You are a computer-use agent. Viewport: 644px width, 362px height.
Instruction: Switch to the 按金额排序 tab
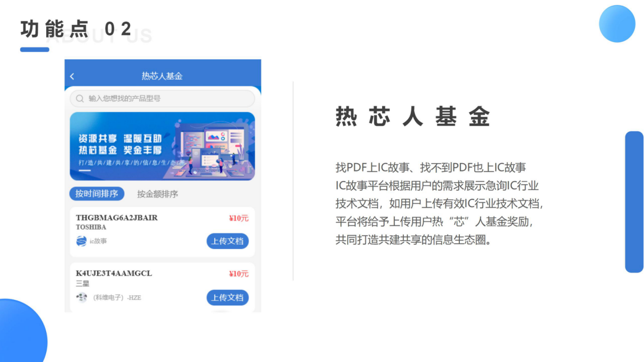[157, 194]
